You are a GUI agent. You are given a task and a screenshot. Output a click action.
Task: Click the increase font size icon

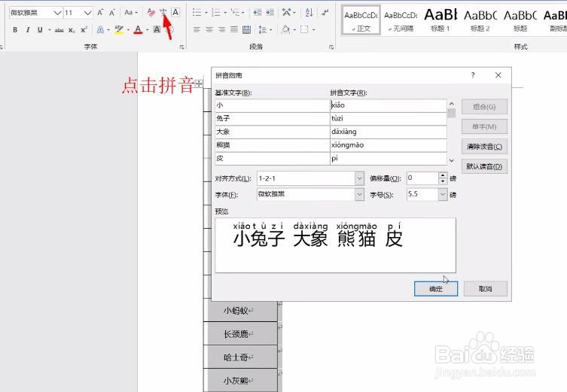point(100,13)
